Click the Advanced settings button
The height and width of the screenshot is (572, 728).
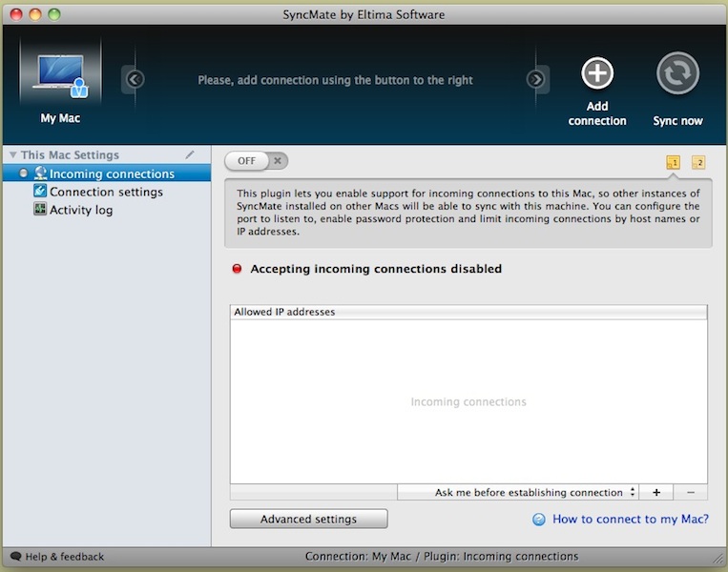click(x=308, y=520)
